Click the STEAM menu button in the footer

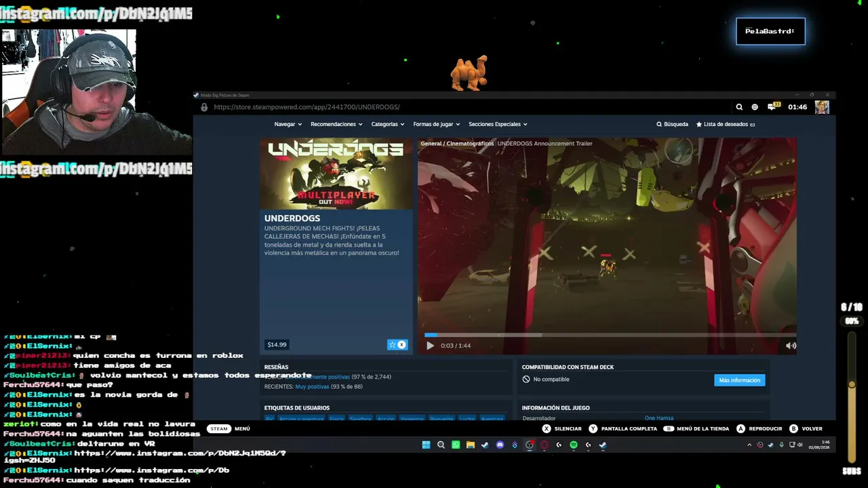tap(219, 429)
